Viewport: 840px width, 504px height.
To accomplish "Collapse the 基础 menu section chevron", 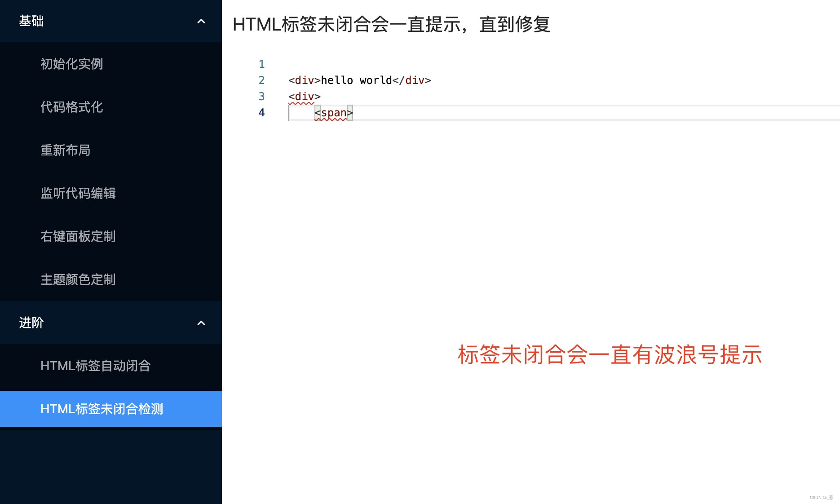I will pyautogui.click(x=201, y=21).
